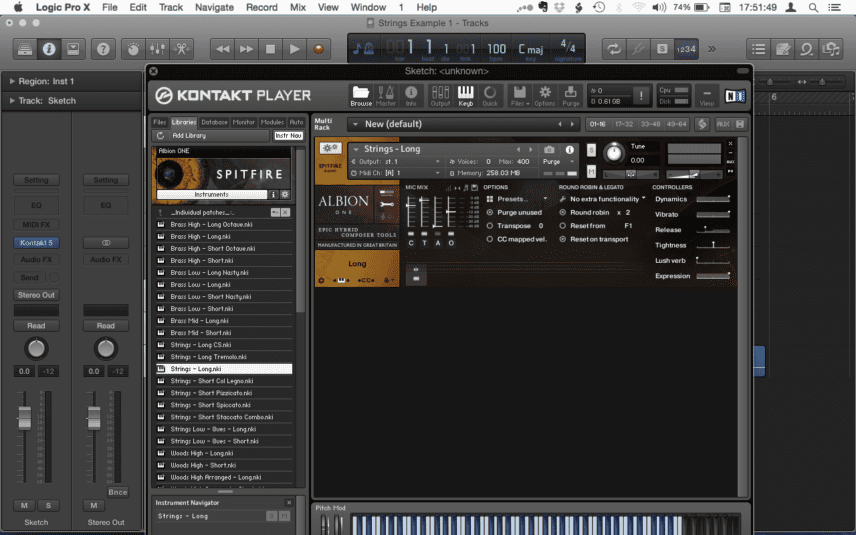Screen dimensions: 856x535
Task: Open Logic Editors scissors button
Action: [181, 49]
